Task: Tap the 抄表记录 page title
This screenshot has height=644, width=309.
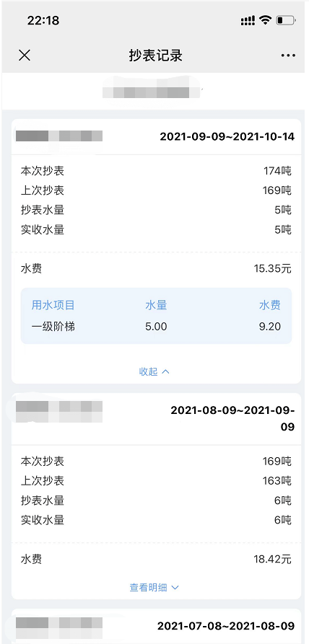Action: click(155, 56)
